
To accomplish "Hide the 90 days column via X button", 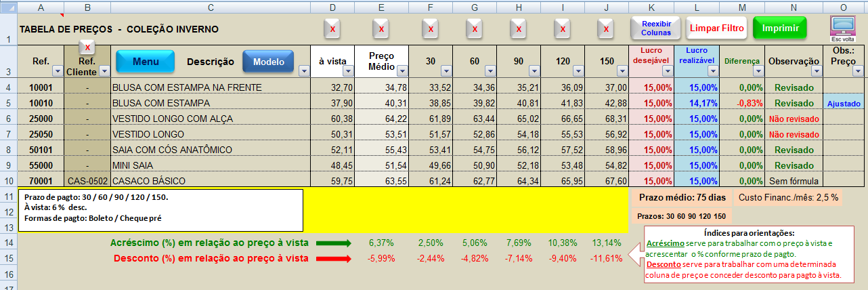I will (519, 29).
